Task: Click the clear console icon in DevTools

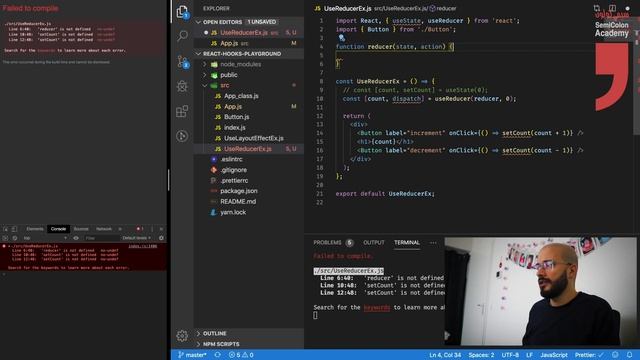Action: (15, 238)
